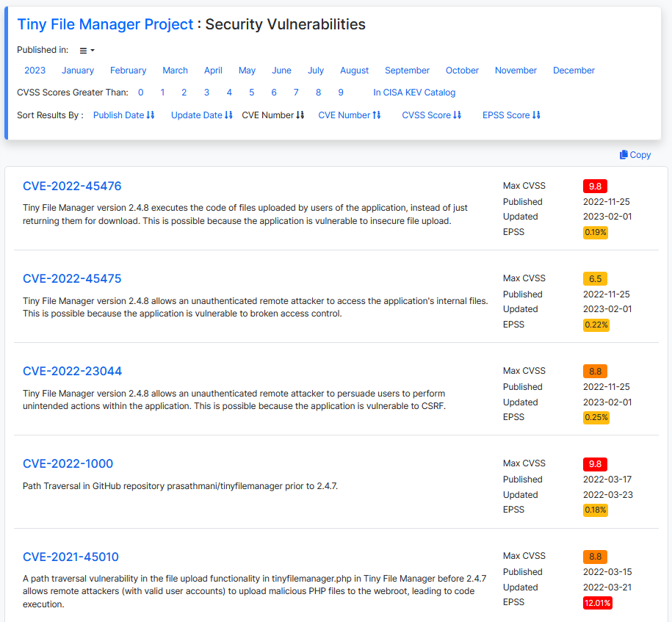This screenshot has width=672, height=622.
Task: Filter vulnerabilities by year 2023
Action: click(35, 70)
